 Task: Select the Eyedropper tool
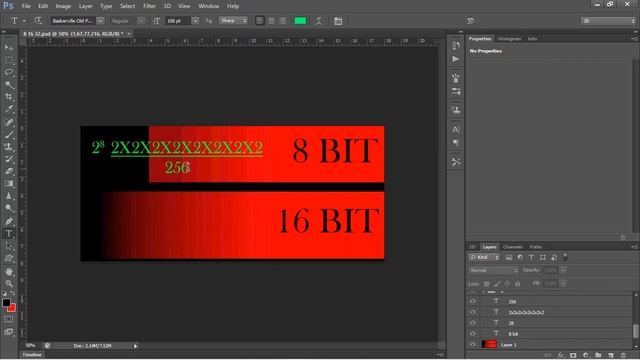point(9,109)
